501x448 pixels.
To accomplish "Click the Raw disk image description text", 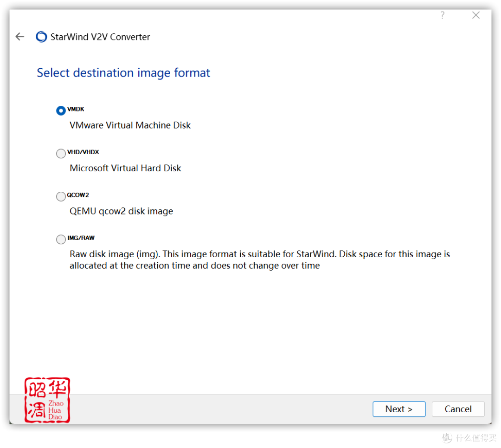I will tap(259, 260).
